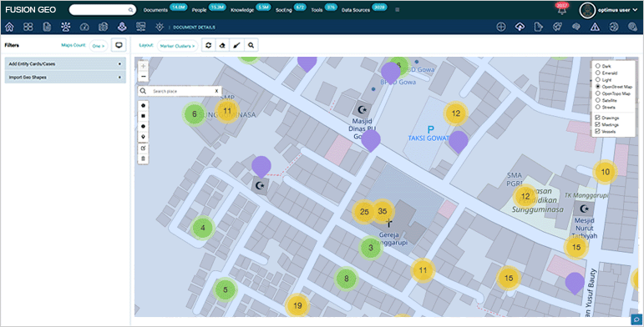This screenshot has width=644, height=327.
Task: Open the warning triangle alerts icon
Action: (595, 27)
